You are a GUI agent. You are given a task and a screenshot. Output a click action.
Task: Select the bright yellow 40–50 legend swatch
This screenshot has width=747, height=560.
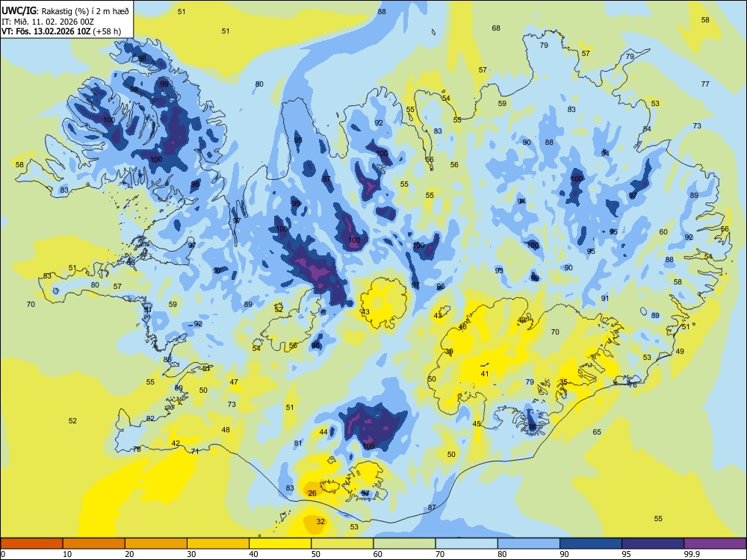pyautogui.click(x=280, y=544)
